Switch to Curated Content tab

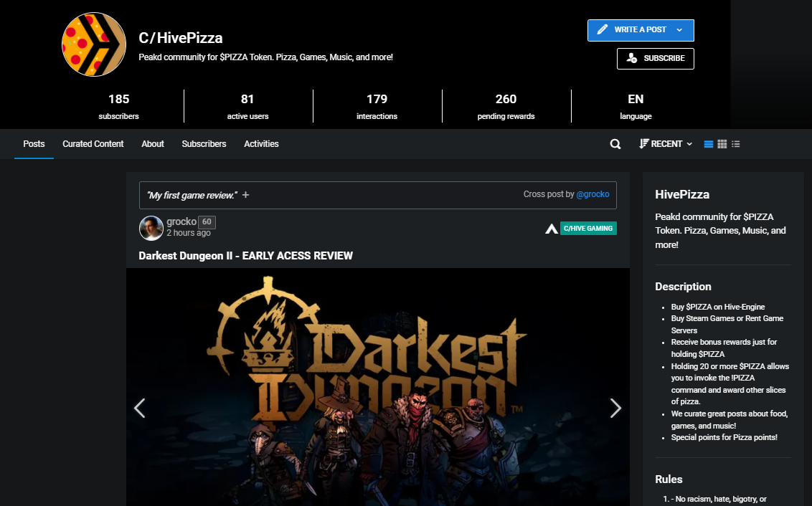[93, 144]
